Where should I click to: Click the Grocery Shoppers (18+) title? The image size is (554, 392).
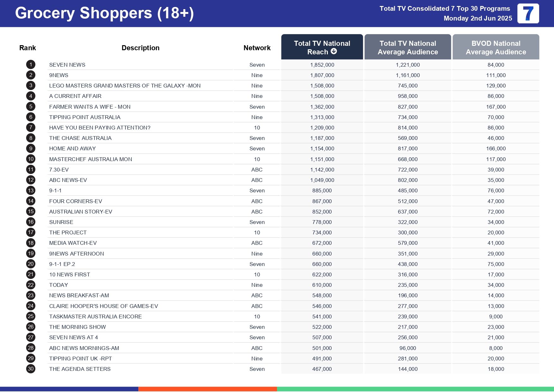104,13
